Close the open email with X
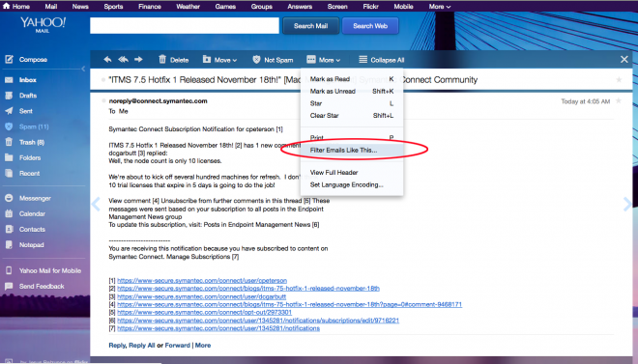Image resolution: width=638 pixels, height=364 pixels. [624, 60]
